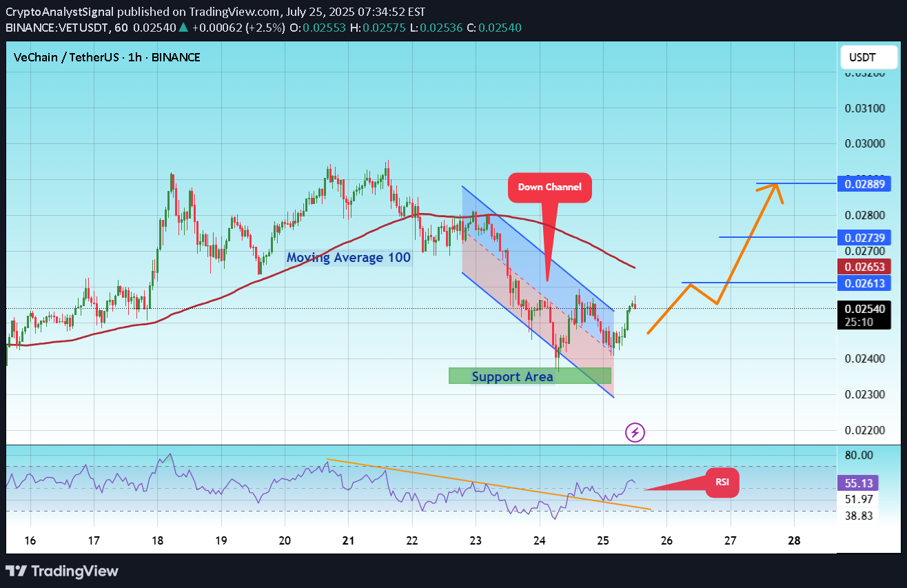
Task: Click the red RSI callout label
Action: (722, 483)
